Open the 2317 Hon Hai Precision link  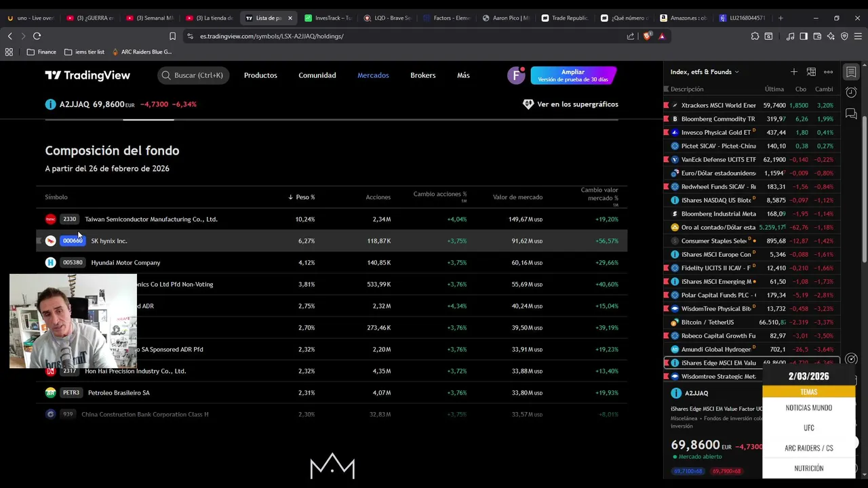[69, 371]
